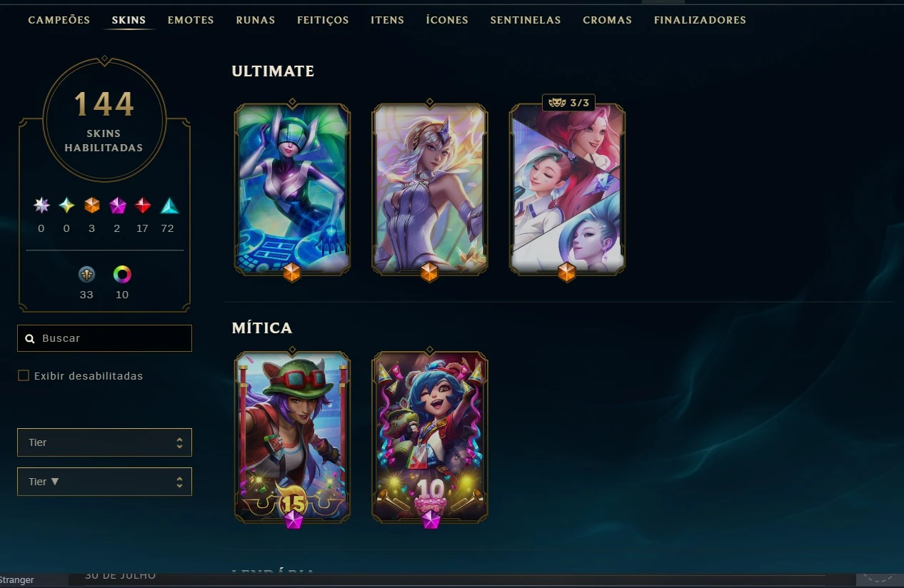This screenshot has width=904, height=588.
Task: Switch to the Emotes tab
Action: pos(191,20)
